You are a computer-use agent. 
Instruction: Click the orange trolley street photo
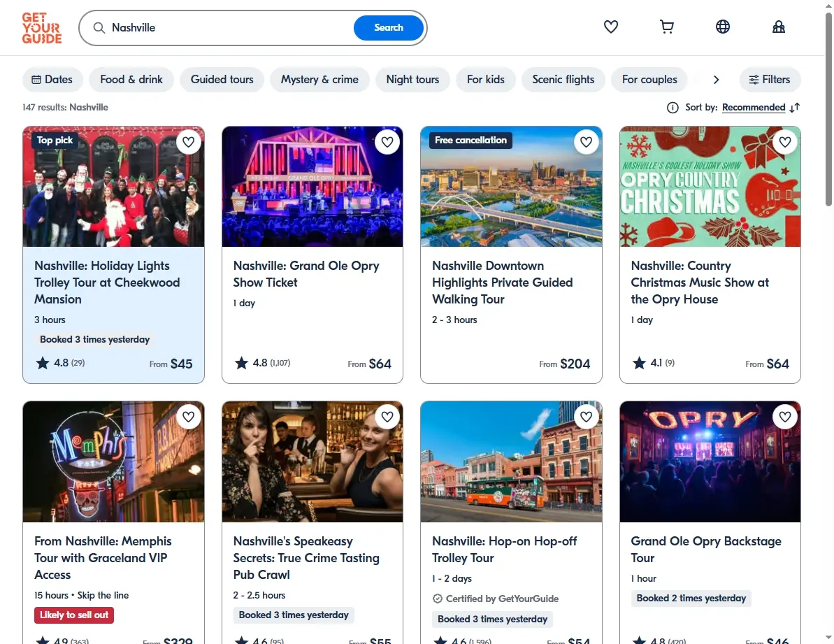click(511, 461)
